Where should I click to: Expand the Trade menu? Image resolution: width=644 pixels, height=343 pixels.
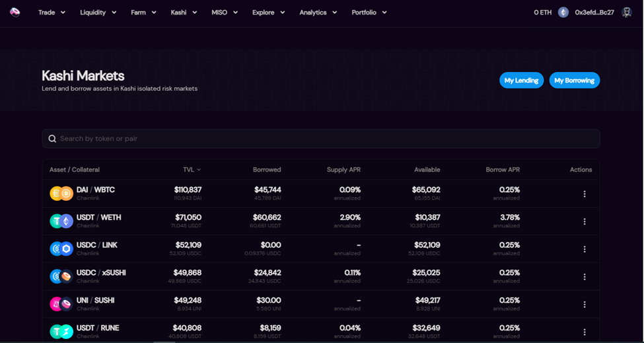coord(52,13)
